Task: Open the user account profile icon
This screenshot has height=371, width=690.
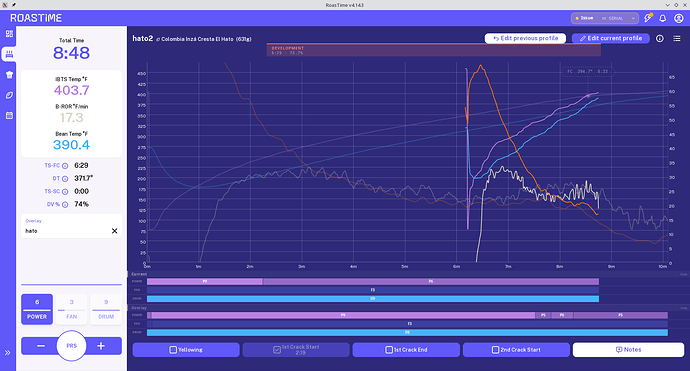Action: coord(679,18)
